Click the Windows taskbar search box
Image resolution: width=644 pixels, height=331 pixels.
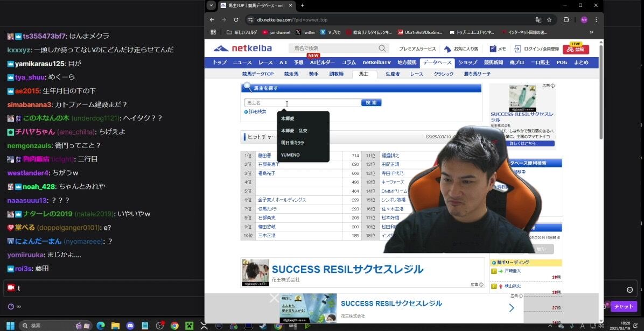(x=55, y=326)
